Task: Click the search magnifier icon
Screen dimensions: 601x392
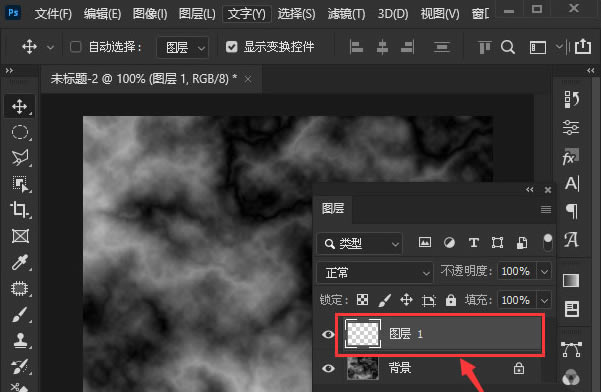Action: click(x=507, y=48)
